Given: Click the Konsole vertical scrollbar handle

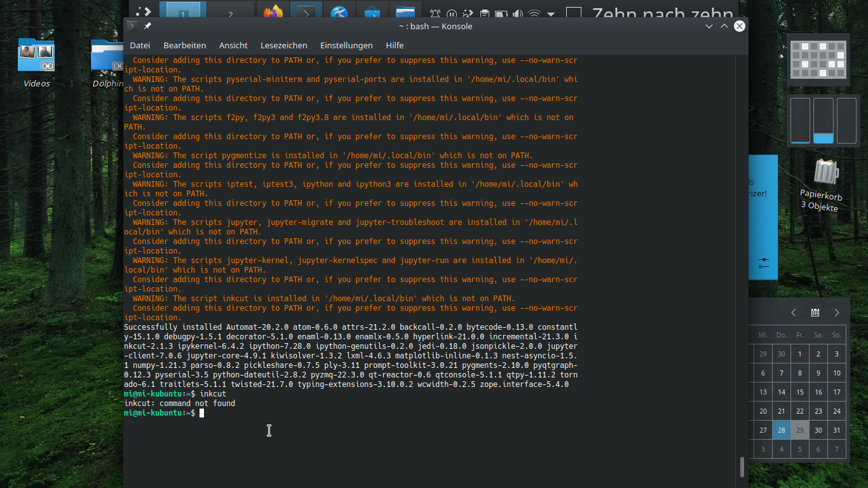Looking at the screenshot, I should click(742, 467).
